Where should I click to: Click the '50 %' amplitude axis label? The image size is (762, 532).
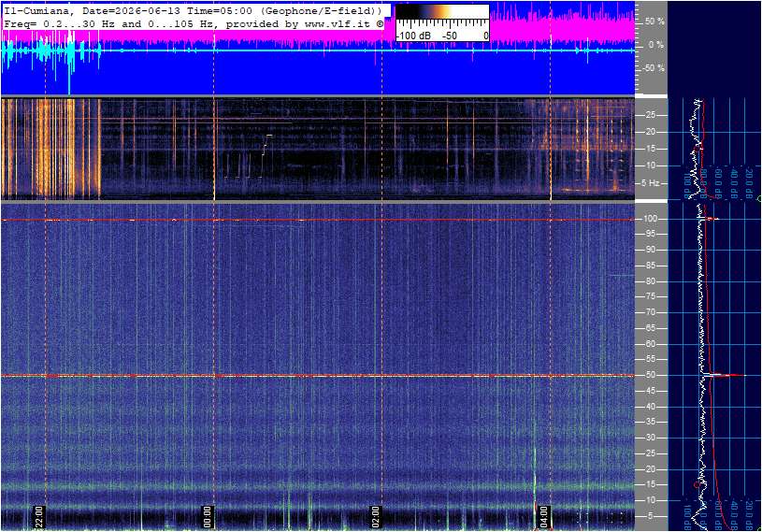click(654, 22)
